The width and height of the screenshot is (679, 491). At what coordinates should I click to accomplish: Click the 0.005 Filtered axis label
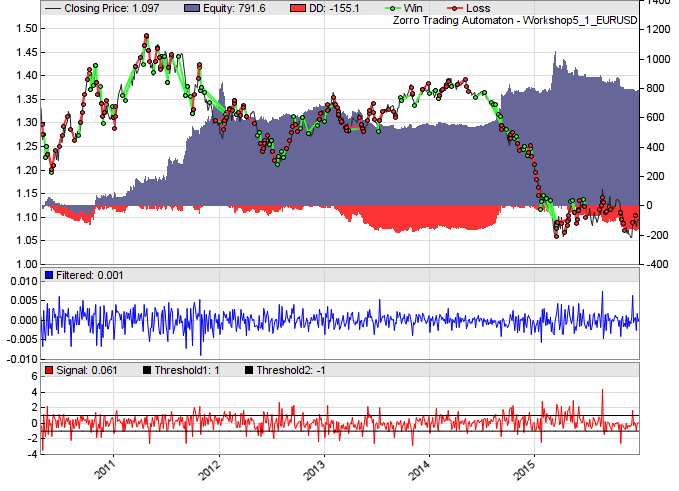[x=24, y=300]
